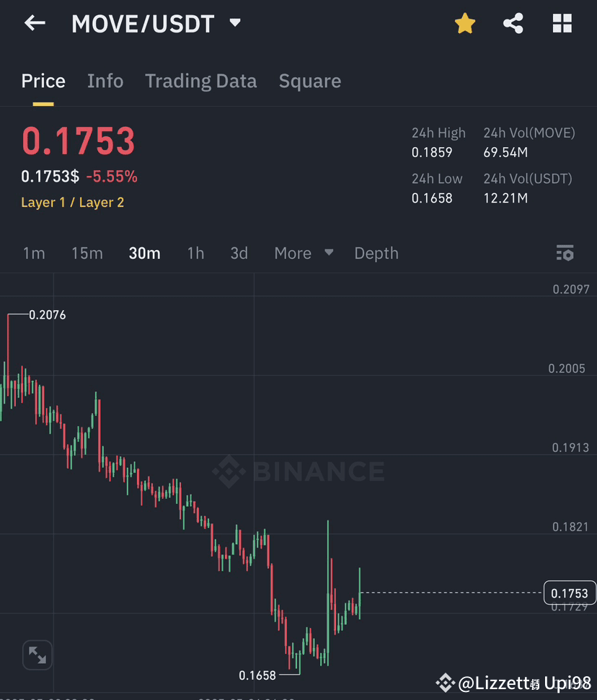Open the Square tab
This screenshot has height=700, width=597.
click(x=309, y=81)
